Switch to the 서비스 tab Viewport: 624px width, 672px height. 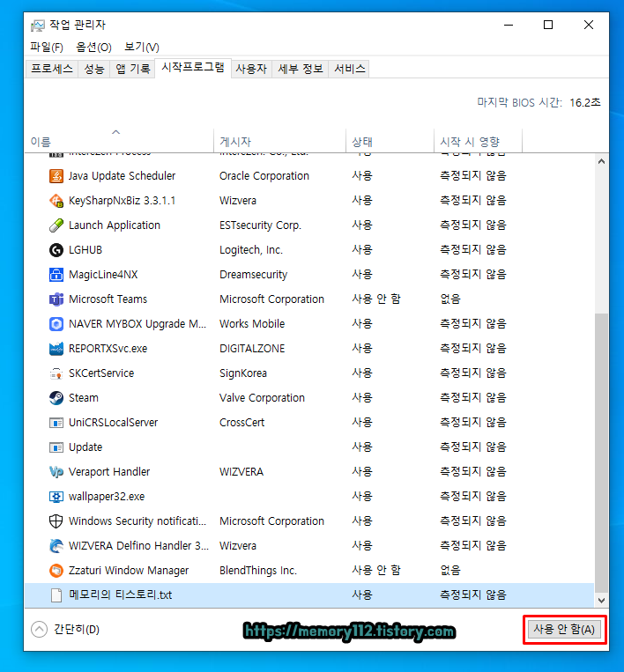tap(350, 69)
